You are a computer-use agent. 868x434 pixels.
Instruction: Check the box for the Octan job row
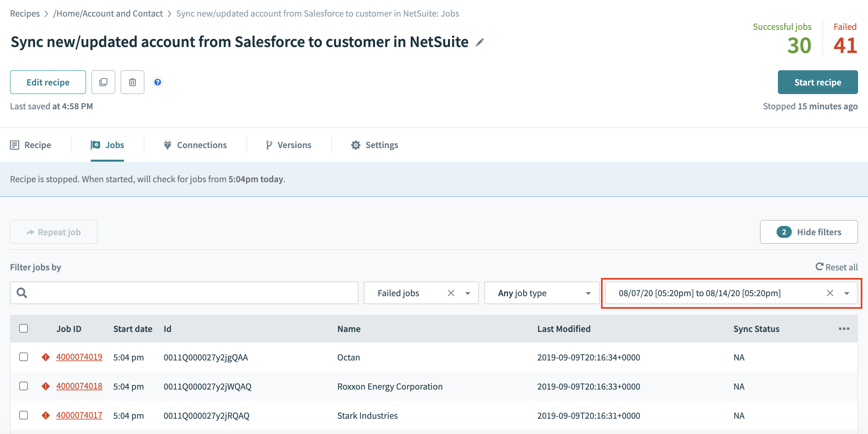click(x=24, y=357)
